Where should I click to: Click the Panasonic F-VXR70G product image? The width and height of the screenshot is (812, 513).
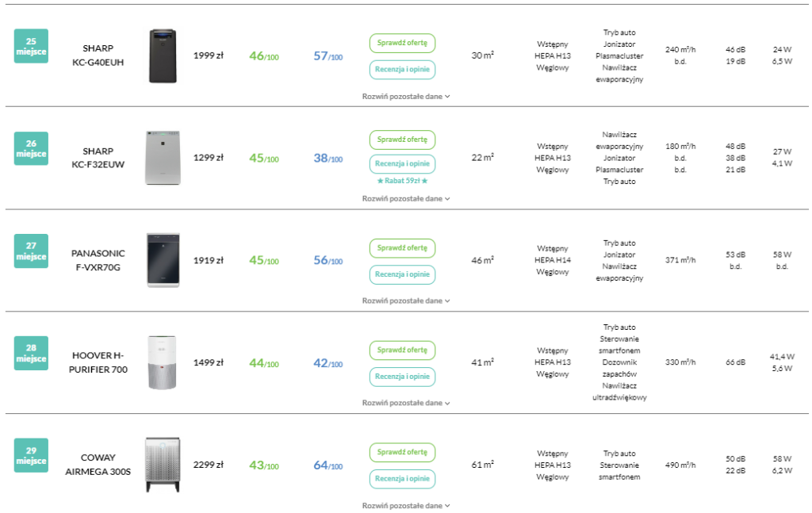(163, 260)
